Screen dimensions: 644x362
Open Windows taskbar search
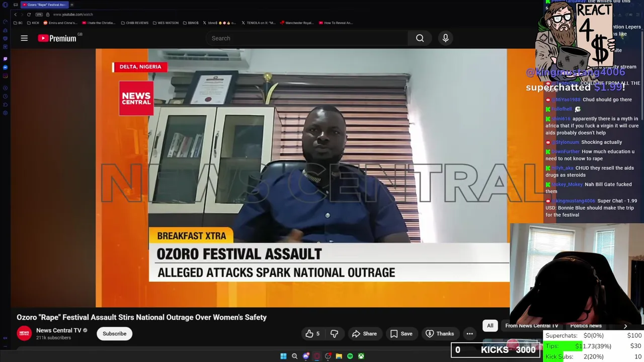coord(294,356)
